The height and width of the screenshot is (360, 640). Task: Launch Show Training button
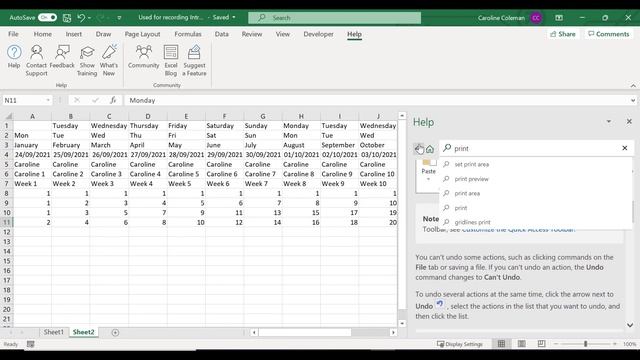[x=87, y=60]
